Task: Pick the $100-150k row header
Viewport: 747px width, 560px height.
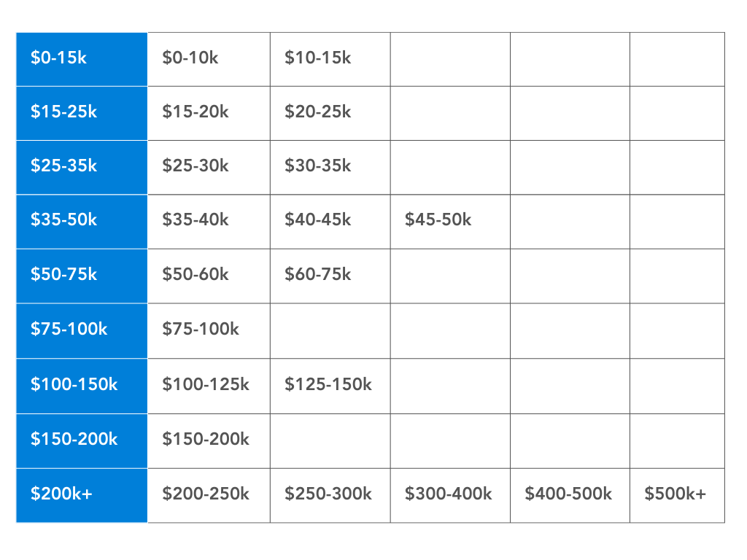Action: (81, 385)
